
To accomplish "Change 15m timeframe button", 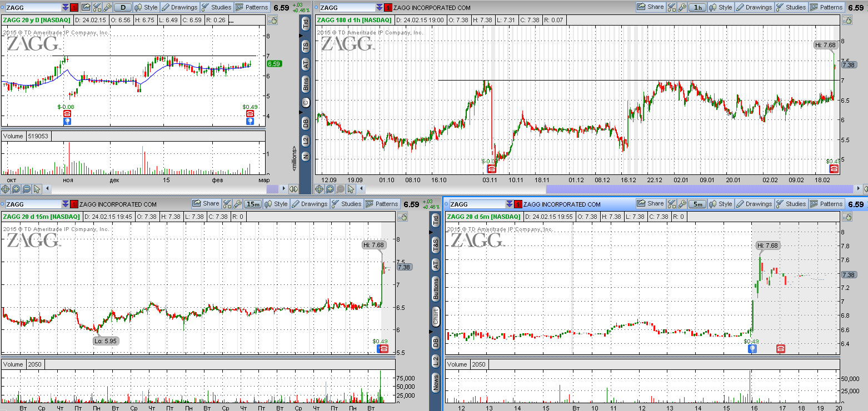I will pos(253,204).
